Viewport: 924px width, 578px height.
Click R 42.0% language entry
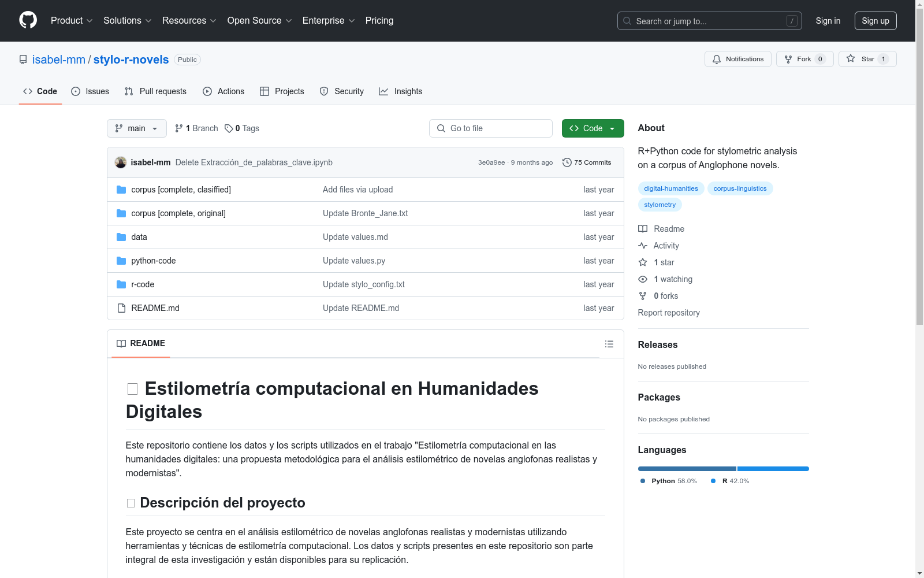tap(730, 481)
